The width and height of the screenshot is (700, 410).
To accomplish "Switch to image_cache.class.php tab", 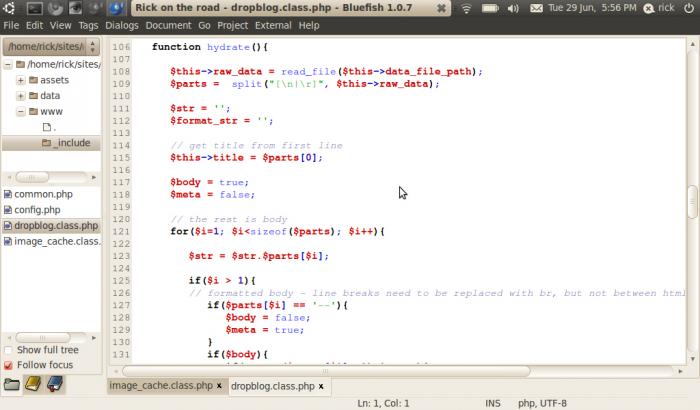I will pyautogui.click(x=161, y=385).
